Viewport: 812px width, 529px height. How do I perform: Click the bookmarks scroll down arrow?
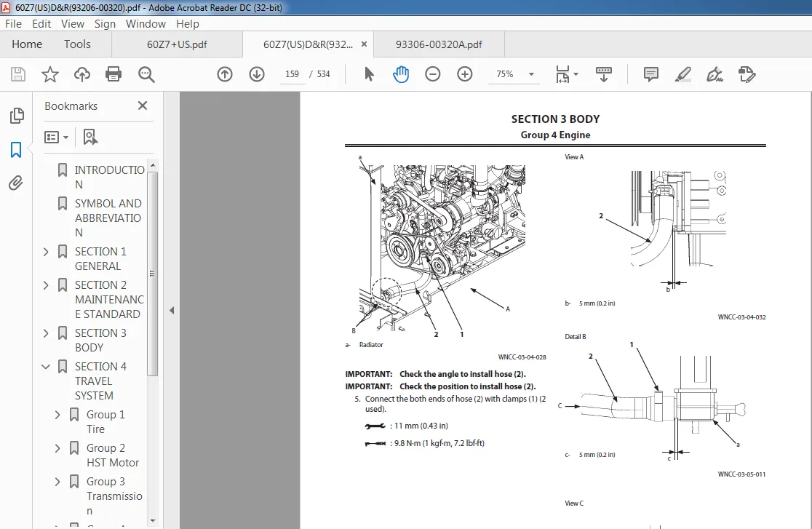(153, 520)
